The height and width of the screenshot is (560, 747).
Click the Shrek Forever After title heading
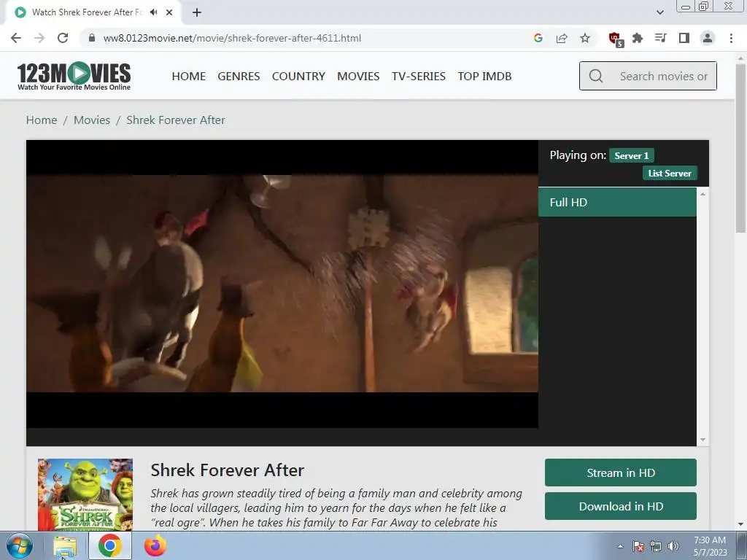coord(228,470)
